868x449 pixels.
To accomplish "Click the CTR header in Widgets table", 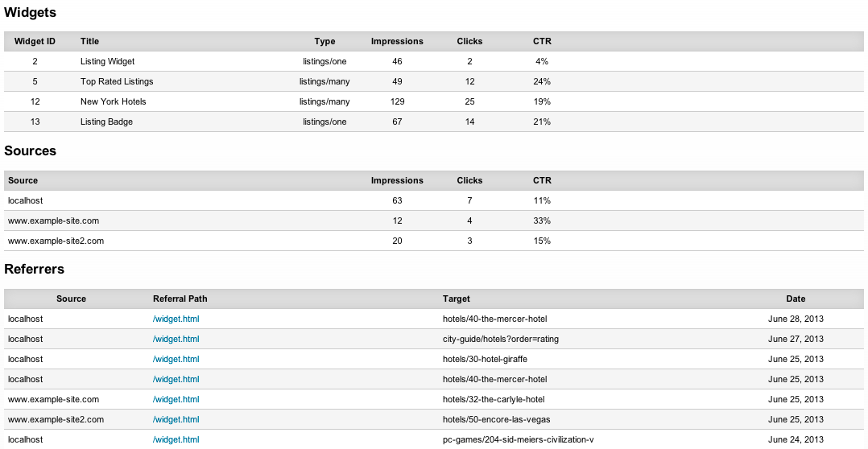I will coord(542,41).
